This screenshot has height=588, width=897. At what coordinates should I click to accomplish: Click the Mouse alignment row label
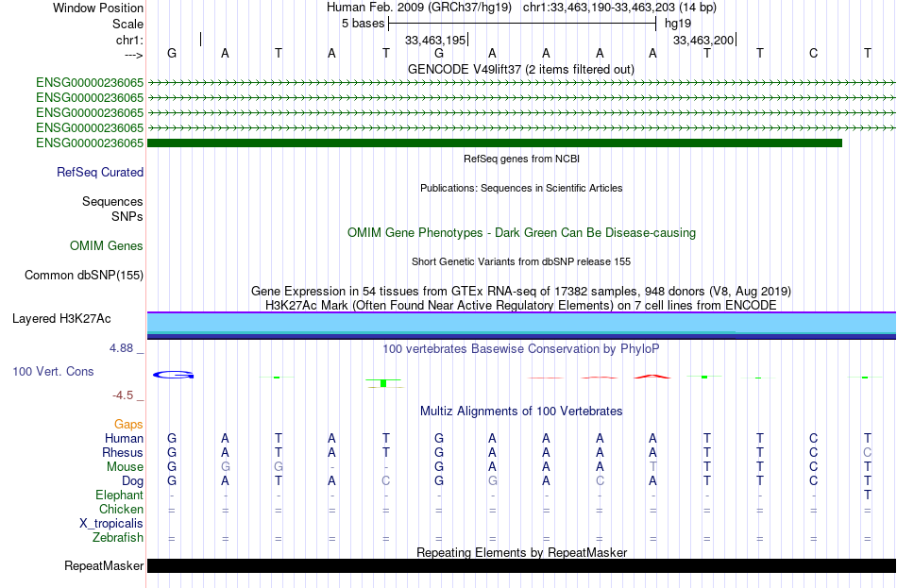[x=125, y=467]
